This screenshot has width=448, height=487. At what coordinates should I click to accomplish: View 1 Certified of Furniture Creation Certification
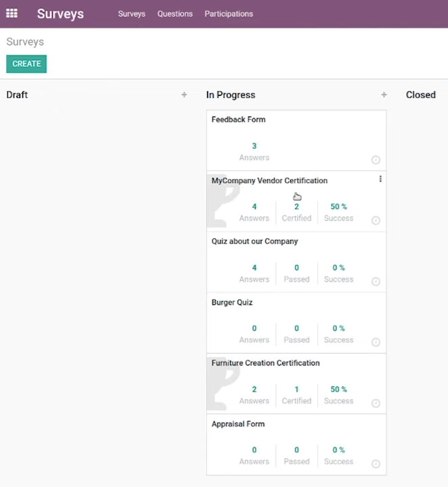[296, 395]
